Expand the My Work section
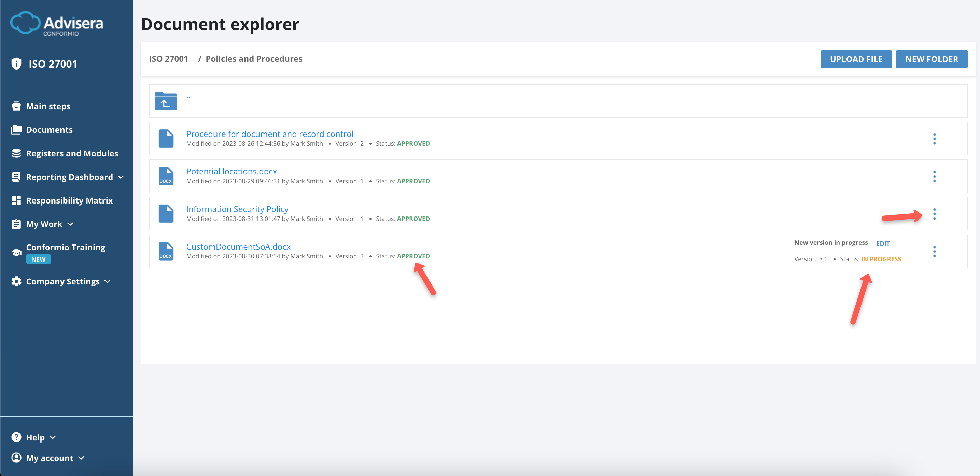 pyautogui.click(x=70, y=224)
